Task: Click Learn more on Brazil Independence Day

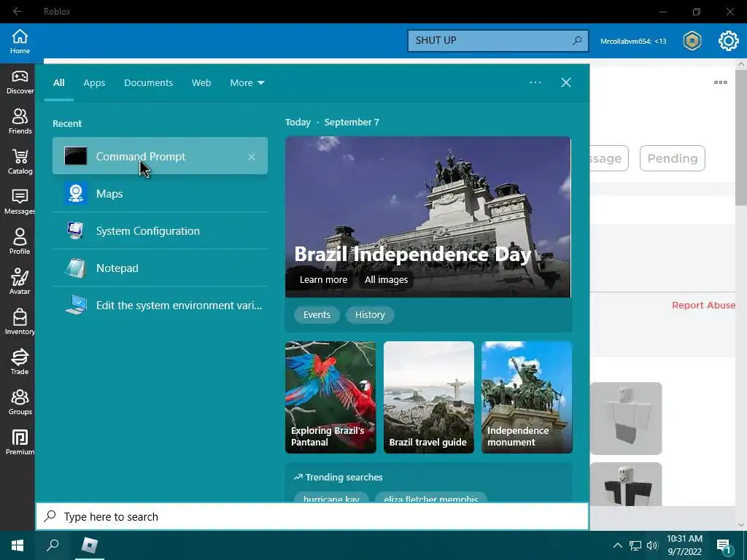Action: coord(323,279)
